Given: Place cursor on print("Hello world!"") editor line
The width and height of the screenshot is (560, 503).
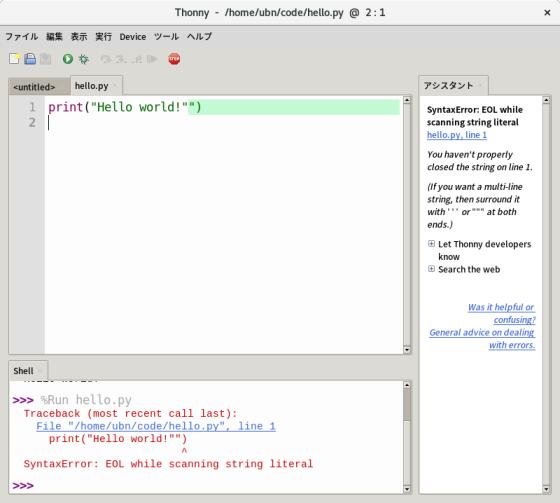Looking at the screenshot, I should [125, 107].
